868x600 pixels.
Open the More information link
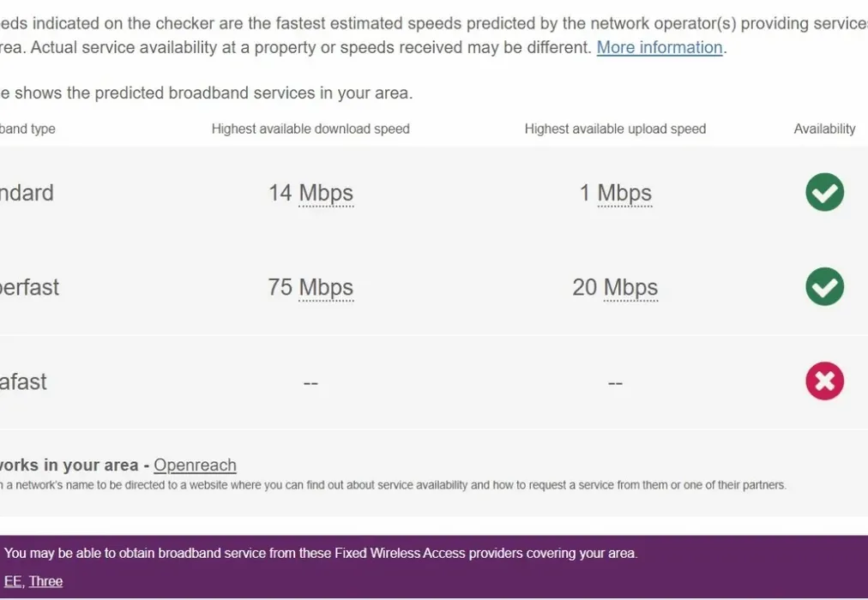click(x=659, y=47)
